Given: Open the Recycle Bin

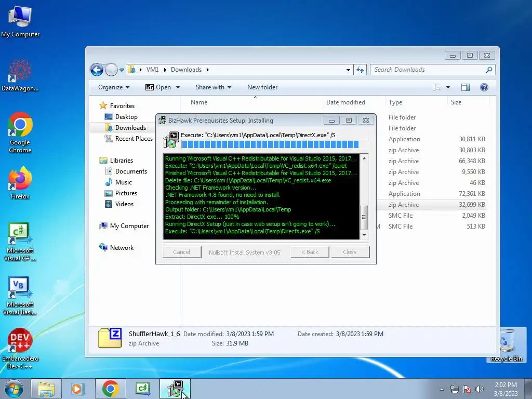Looking at the screenshot, I should [x=506, y=344].
